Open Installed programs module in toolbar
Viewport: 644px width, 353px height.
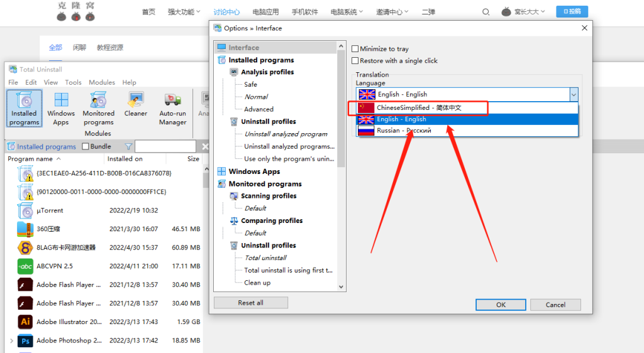click(25, 109)
